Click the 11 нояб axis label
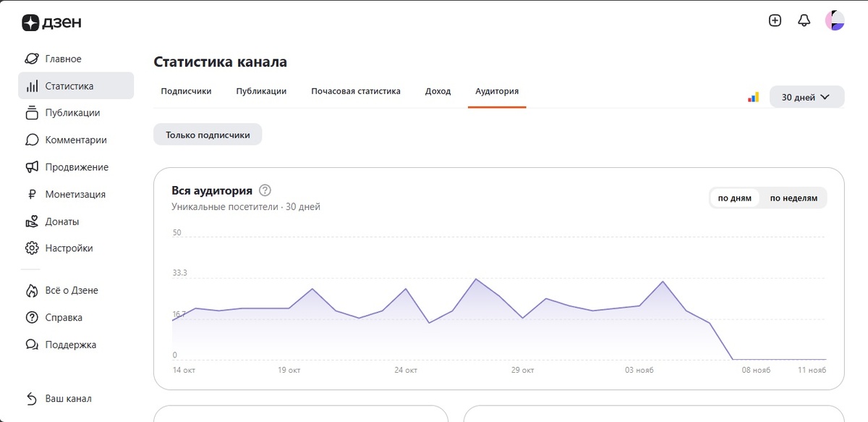This screenshot has width=868, height=422. coord(811,371)
